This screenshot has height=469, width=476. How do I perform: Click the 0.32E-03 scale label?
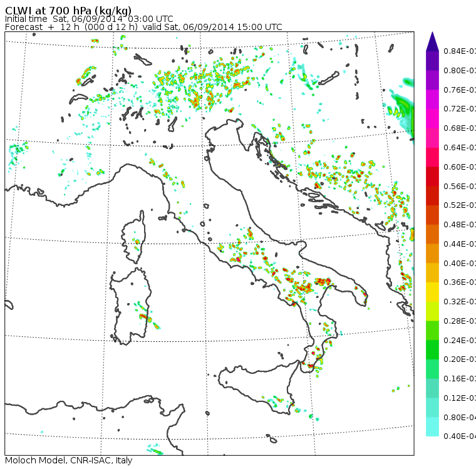(x=460, y=302)
